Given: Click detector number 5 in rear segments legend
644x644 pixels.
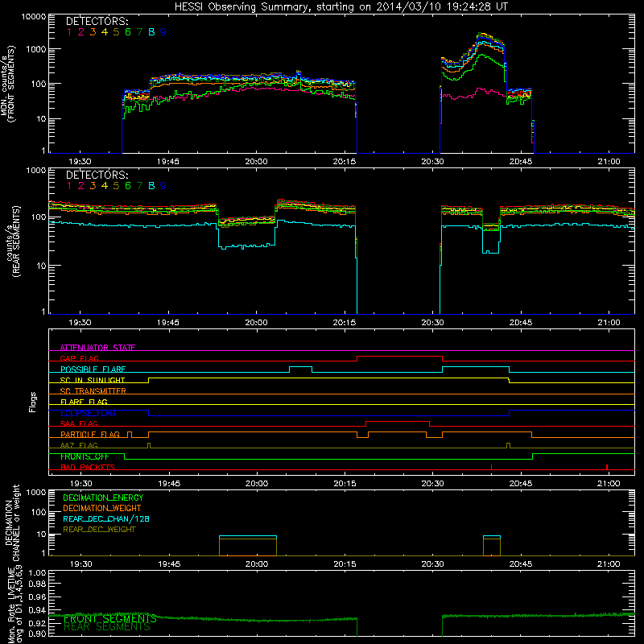Looking at the screenshot, I should (x=116, y=186).
